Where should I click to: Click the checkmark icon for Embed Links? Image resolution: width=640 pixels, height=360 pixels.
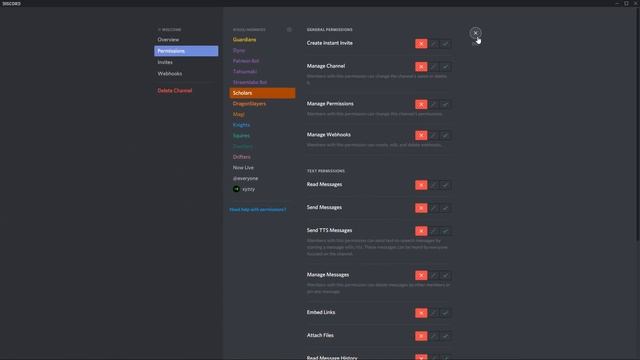pos(445,313)
